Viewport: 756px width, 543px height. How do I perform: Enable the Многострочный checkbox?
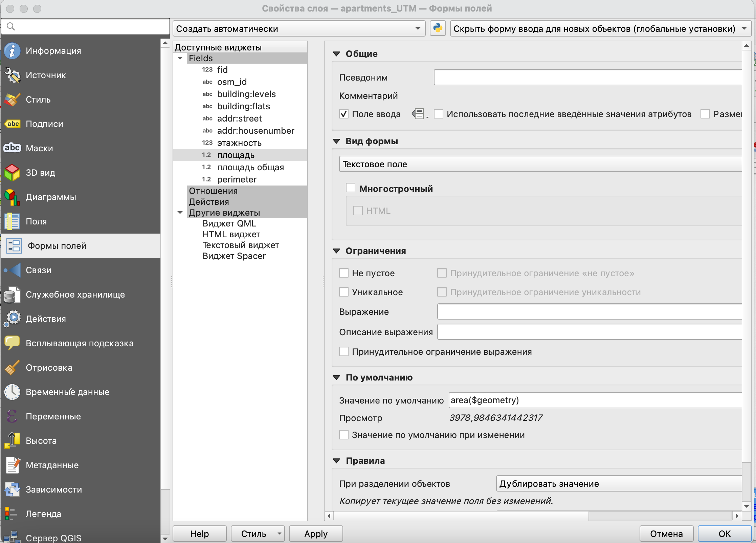point(351,188)
